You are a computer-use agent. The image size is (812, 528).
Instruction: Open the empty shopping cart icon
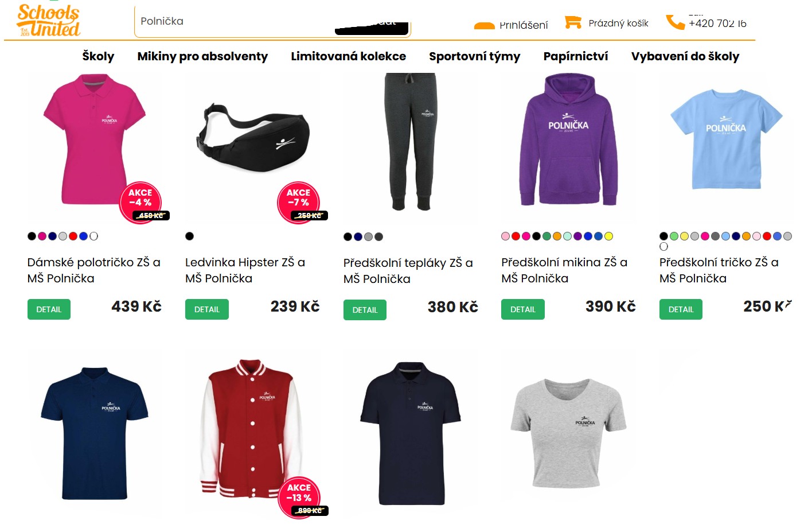click(573, 22)
